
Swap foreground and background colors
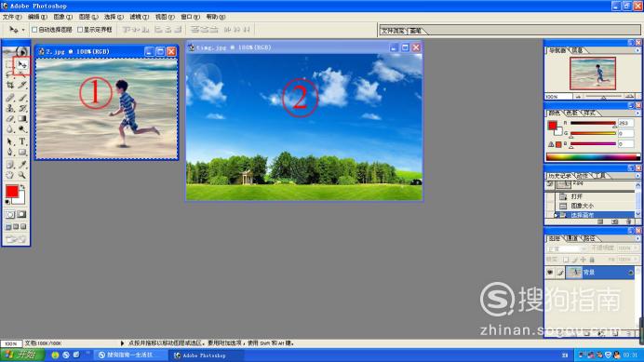[x=23, y=187]
